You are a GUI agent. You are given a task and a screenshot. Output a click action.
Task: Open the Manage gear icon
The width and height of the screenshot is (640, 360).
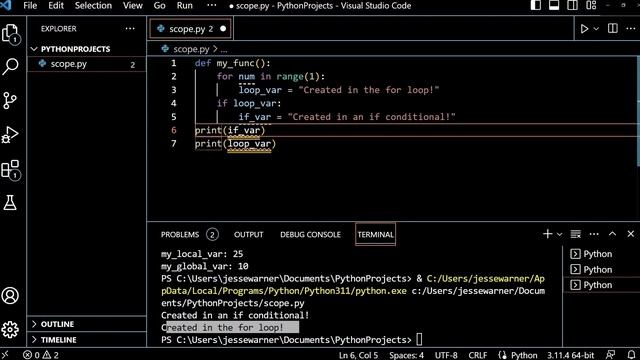point(11,329)
